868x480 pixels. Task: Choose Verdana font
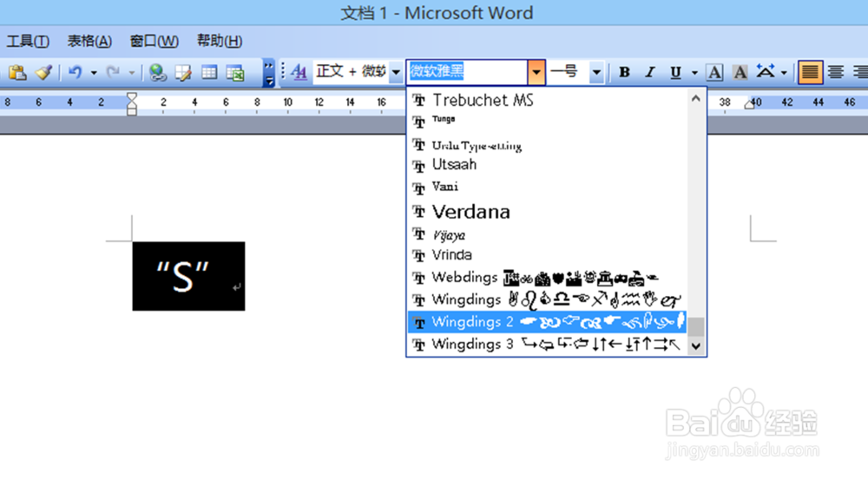pyautogui.click(x=547, y=212)
